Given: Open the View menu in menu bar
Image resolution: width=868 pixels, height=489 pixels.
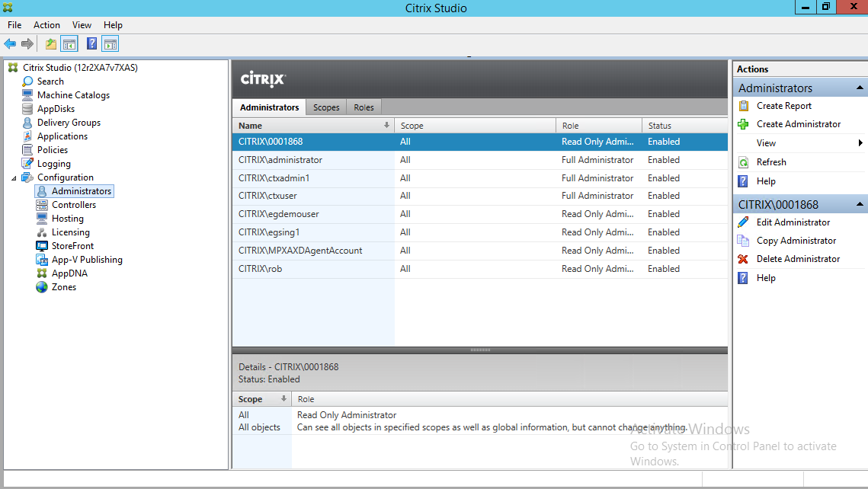Looking at the screenshot, I should 82,25.
